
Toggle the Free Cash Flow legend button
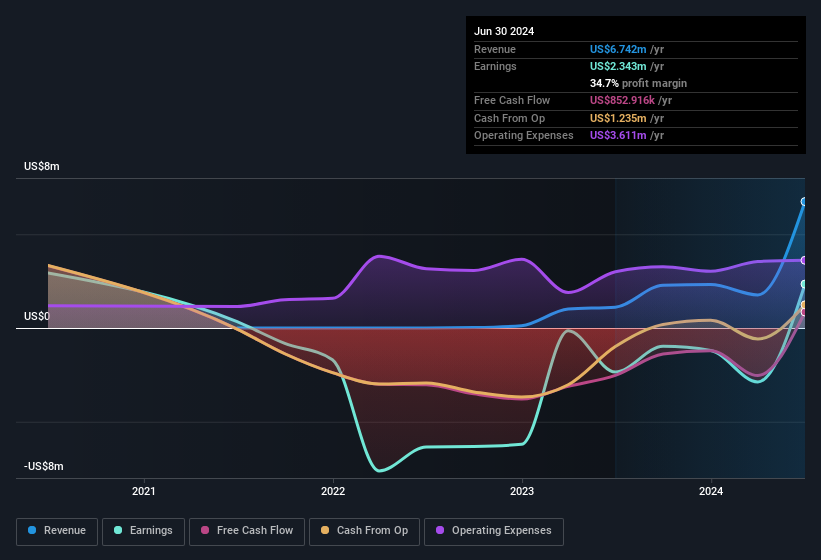(247, 531)
